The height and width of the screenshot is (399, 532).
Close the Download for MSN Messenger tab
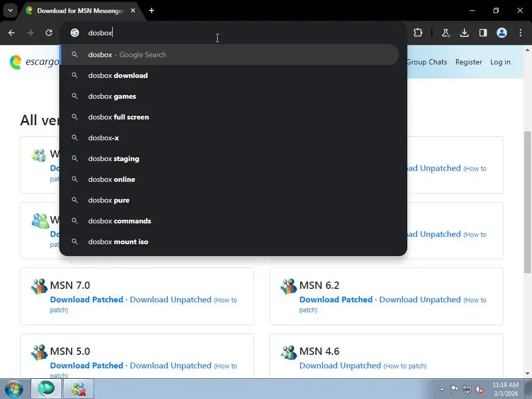(x=133, y=10)
